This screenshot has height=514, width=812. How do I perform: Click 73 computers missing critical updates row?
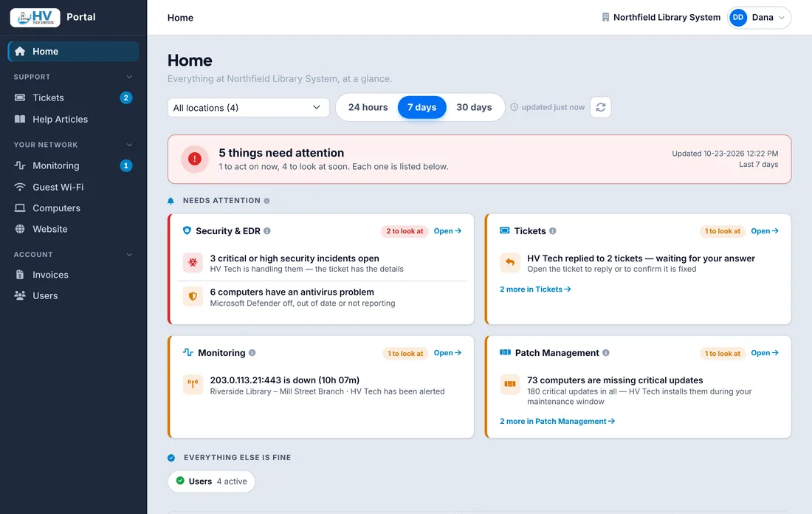pos(639,390)
